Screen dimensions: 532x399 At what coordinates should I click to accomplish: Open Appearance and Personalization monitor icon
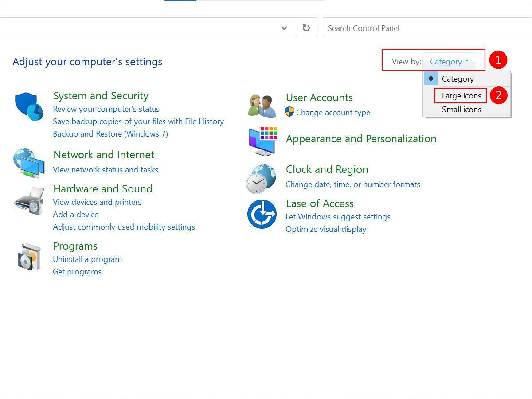(x=262, y=141)
